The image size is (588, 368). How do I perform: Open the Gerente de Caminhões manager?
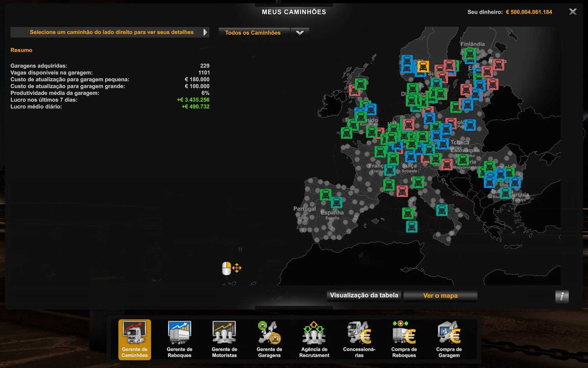click(134, 339)
